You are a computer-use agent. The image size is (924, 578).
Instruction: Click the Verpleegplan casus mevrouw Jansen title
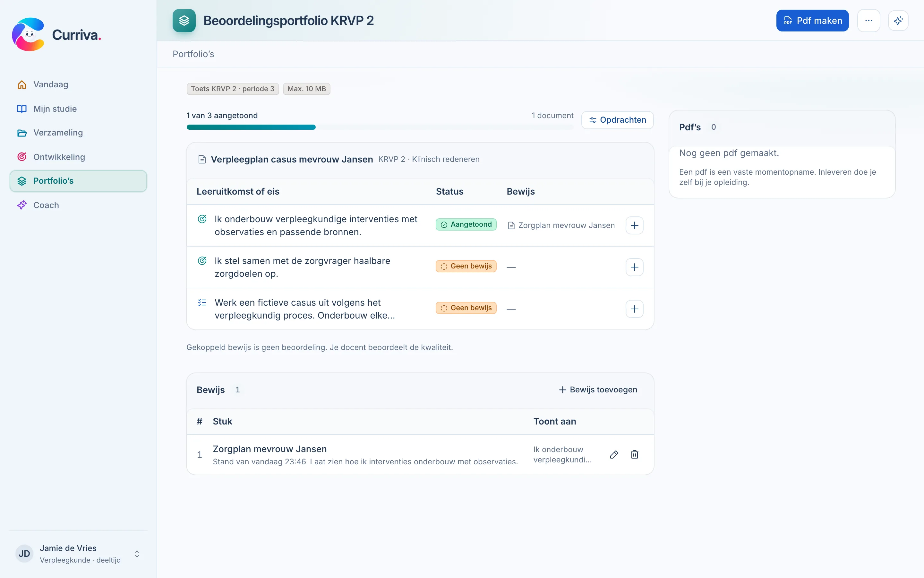point(292,159)
